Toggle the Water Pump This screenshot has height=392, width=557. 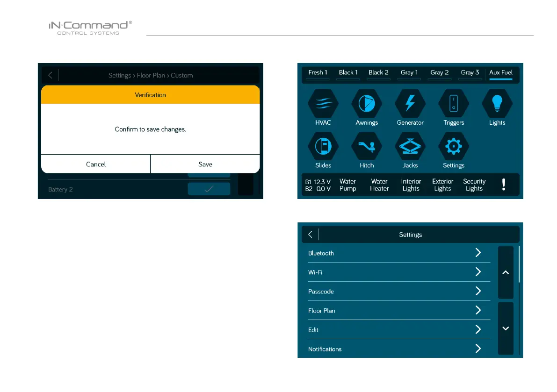[348, 185]
